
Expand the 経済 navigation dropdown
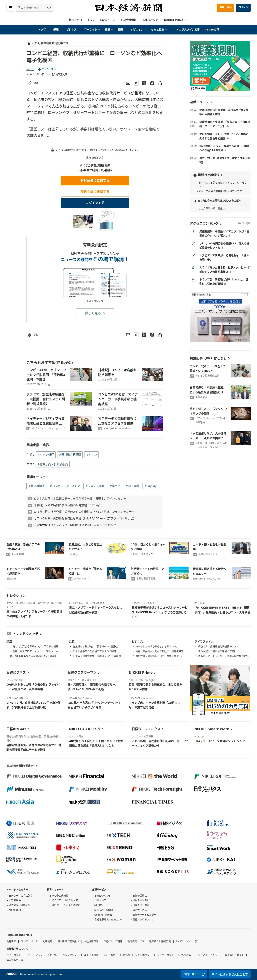click(x=108, y=30)
